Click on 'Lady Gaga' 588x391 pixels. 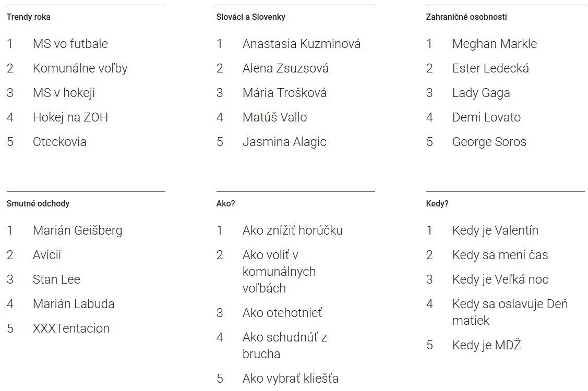(481, 93)
